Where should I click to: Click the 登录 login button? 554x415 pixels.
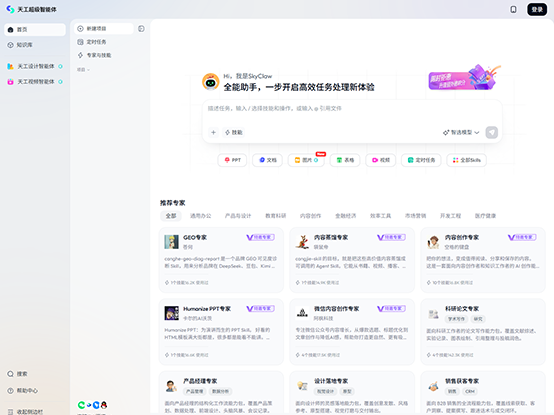click(537, 10)
